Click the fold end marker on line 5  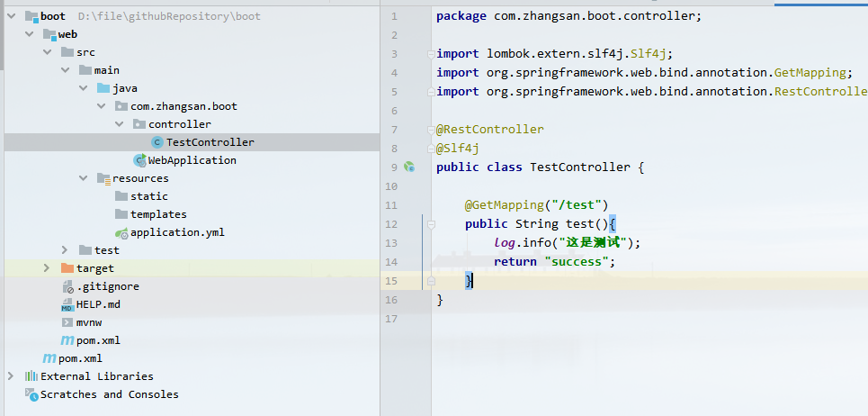pyautogui.click(x=431, y=92)
